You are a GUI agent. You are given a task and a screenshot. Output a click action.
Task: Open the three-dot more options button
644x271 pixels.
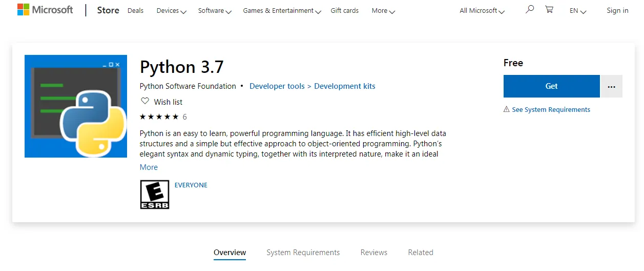click(611, 86)
